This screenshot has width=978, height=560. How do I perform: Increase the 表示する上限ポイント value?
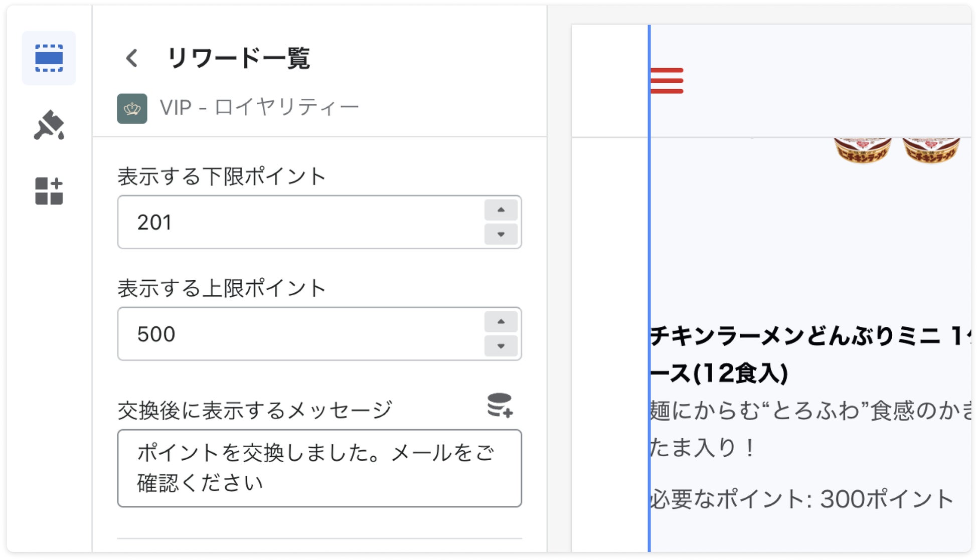tap(501, 322)
